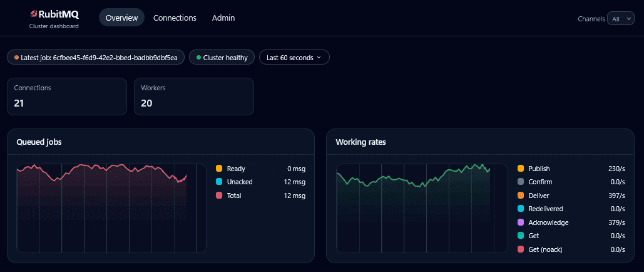Image resolution: width=644 pixels, height=272 pixels.
Task: Click the Unacked legend label
Action: [240, 182]
